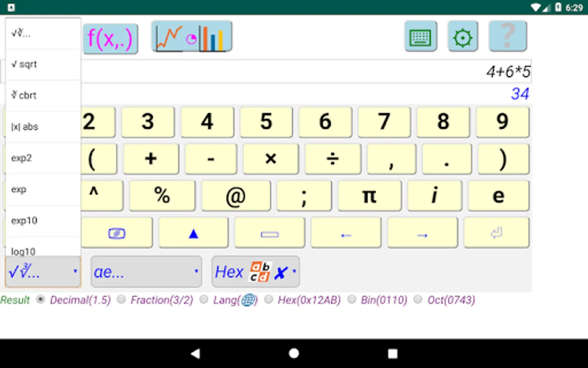Tap the divide ÷ key
This screenshot has height=368, width=588.
tap(333, 159)
